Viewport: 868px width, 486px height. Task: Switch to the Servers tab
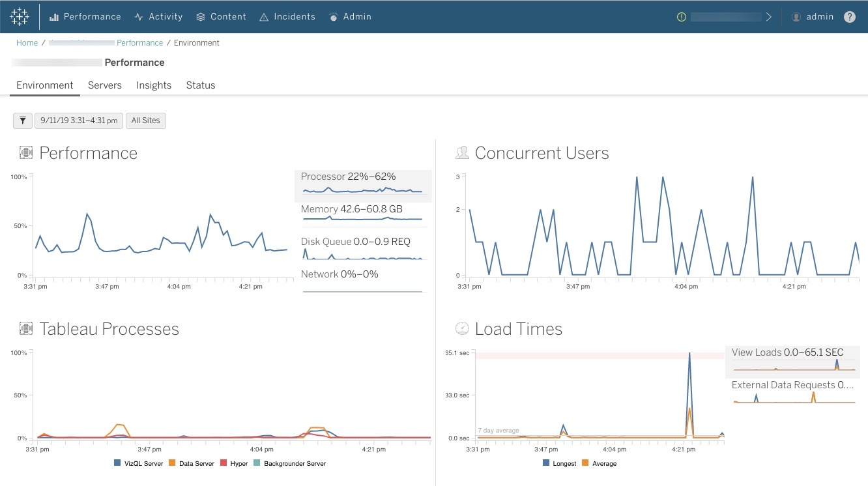[x=104, y=85]
